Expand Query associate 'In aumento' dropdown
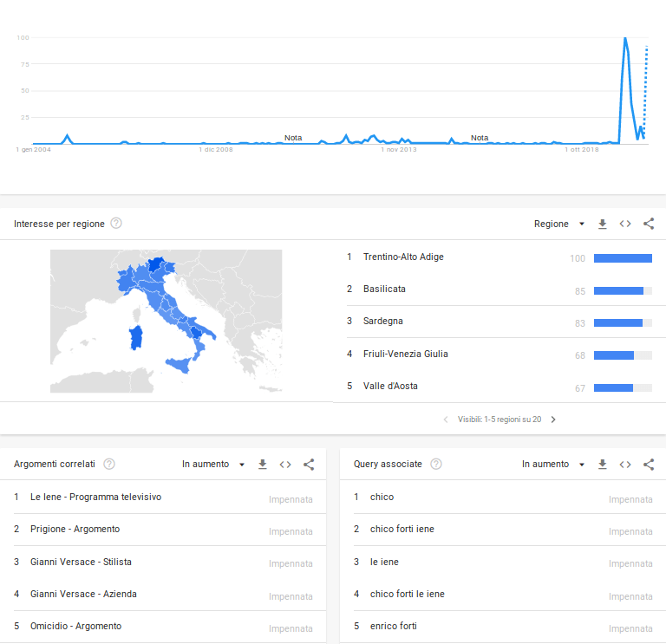The width and height of the screenshot is (666, 644). [x=553, y=465]
